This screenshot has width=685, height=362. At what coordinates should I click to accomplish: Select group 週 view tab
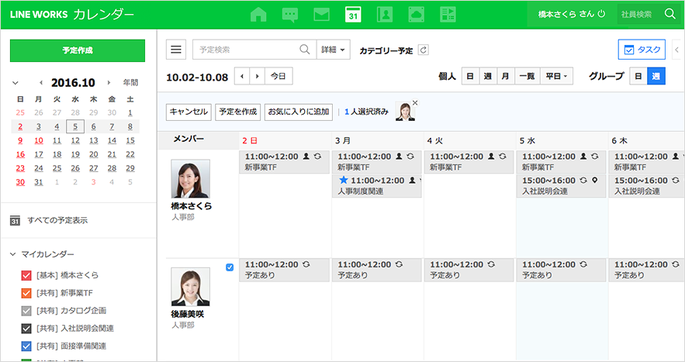(656, 76)
